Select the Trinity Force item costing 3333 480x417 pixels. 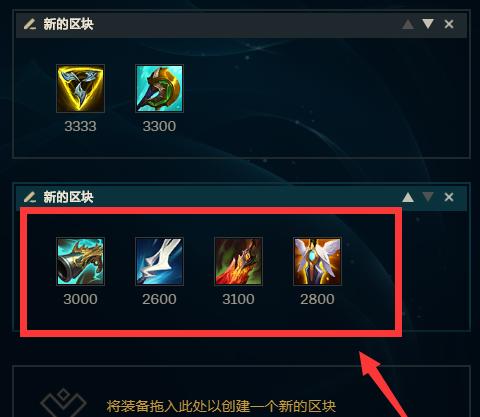[80, 88]
